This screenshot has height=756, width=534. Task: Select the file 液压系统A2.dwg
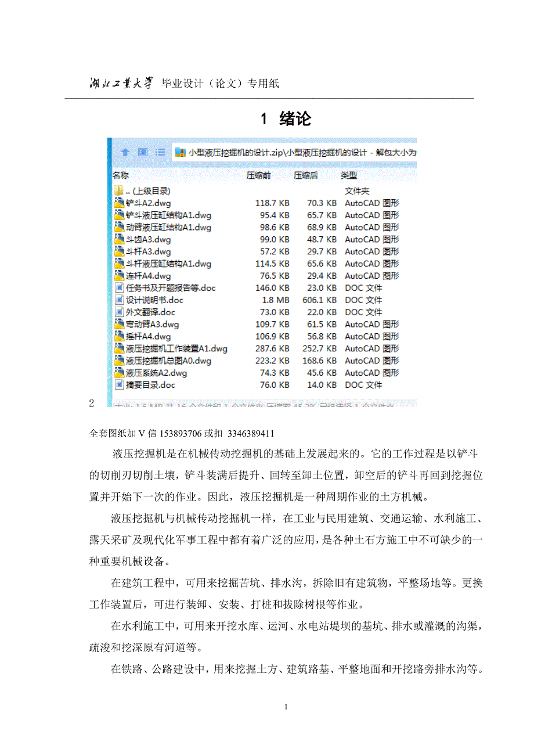point(157,373)
